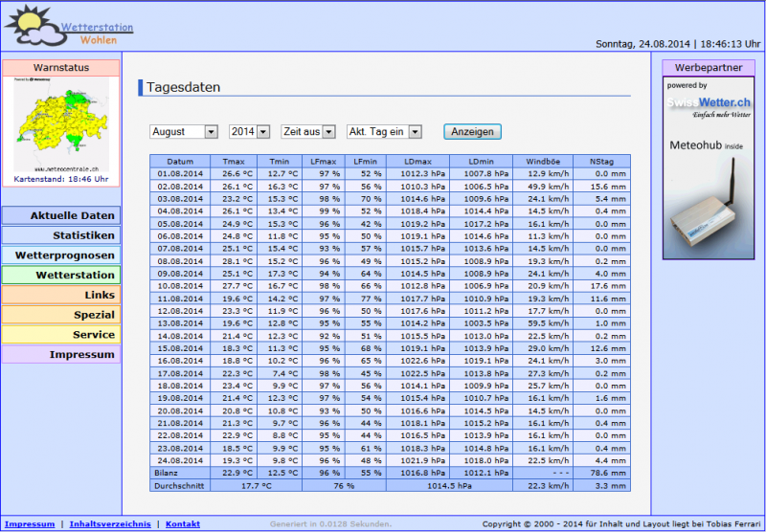Viewport: 766px width, 532px height.
Task: Expand the 2014 year dropdown
Action: 251,132
